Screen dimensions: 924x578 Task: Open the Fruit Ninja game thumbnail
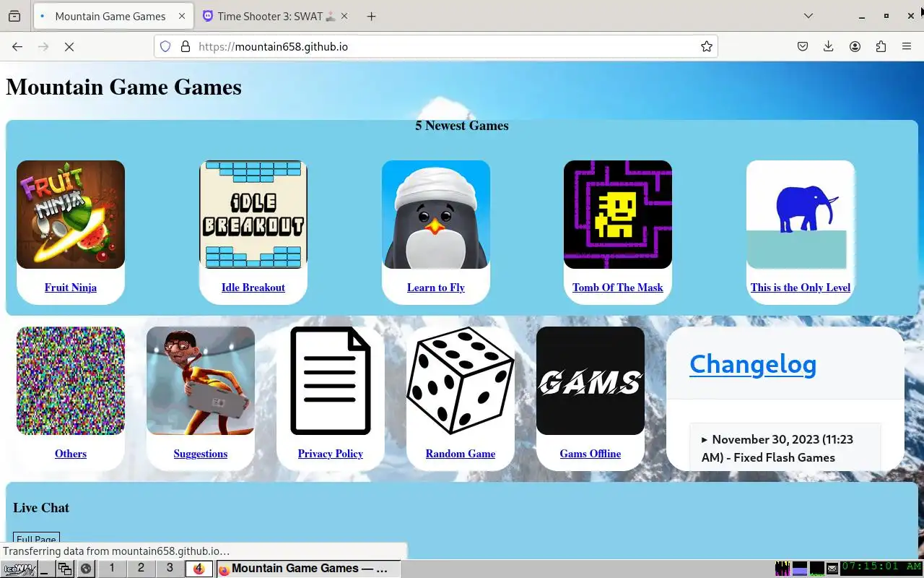coord(71,215)
